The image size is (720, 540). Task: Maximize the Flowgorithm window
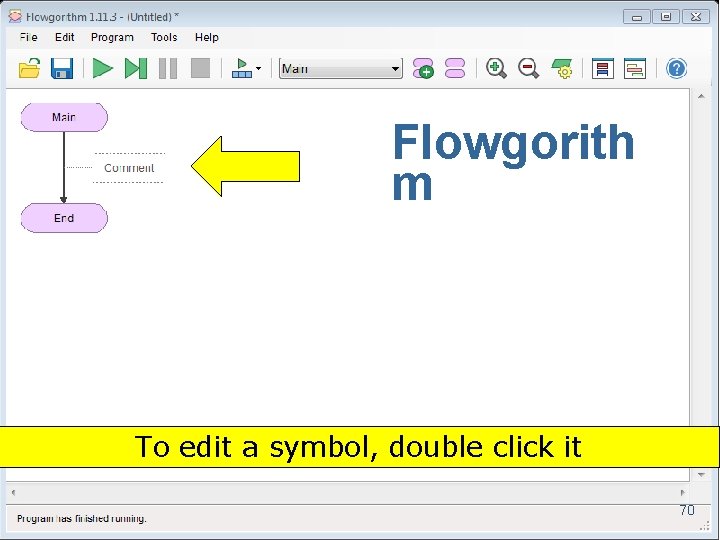[666, 17]
